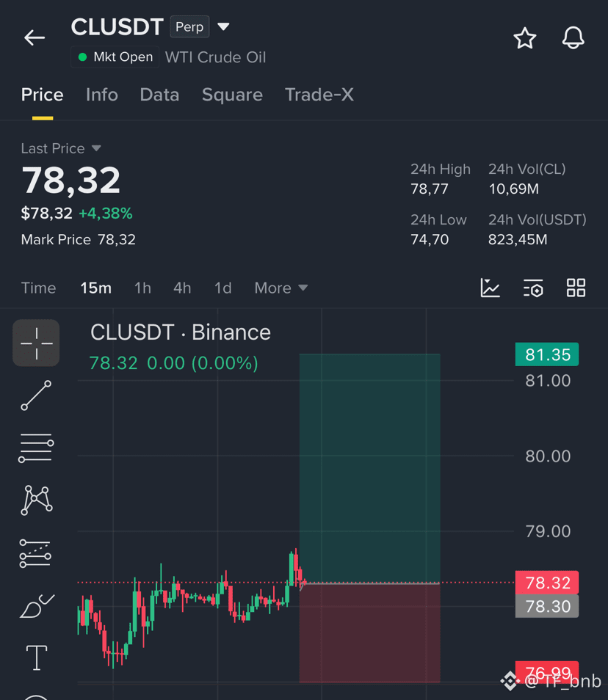This screenshot has height=700, width=608.
Task: Open the grid layout icon
Action: point(576,288)
